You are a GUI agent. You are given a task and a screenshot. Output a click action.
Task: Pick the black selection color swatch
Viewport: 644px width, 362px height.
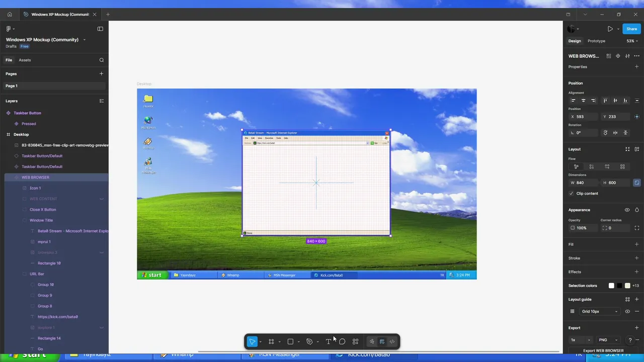(x=619, y=286)
